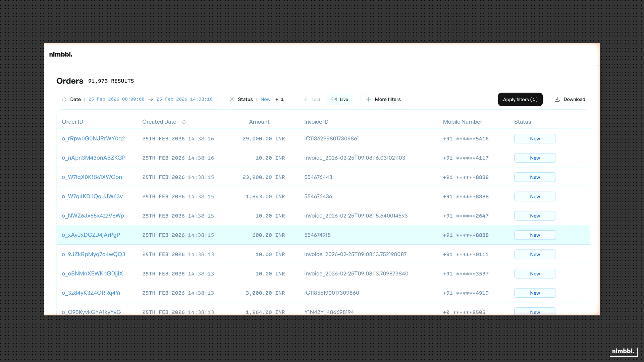
Task: Click the Created Date sort arrows
Action: 184,122
